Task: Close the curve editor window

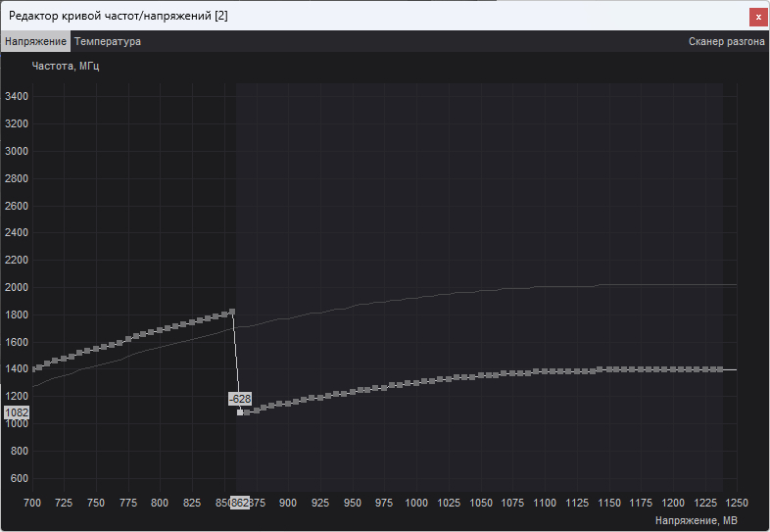Action: (757, 16)
